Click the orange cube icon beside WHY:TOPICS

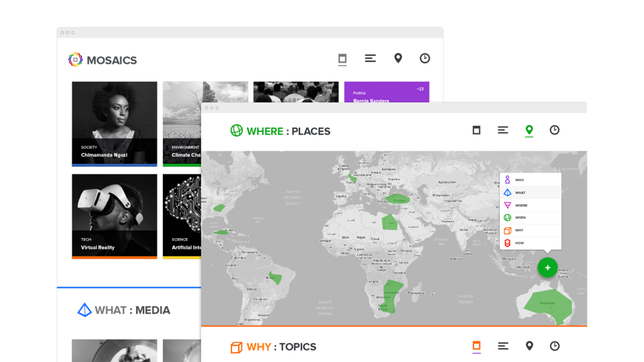pyautogui.click(x=236, y=346)
